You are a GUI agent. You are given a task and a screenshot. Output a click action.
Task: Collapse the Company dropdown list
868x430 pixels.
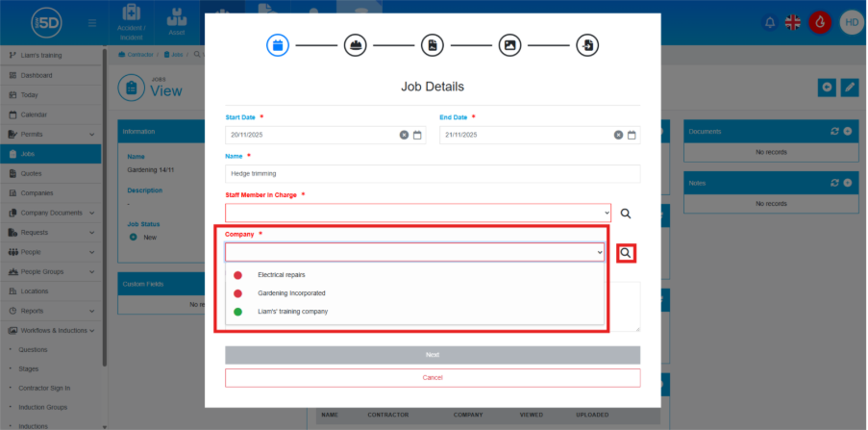point(600,252)
